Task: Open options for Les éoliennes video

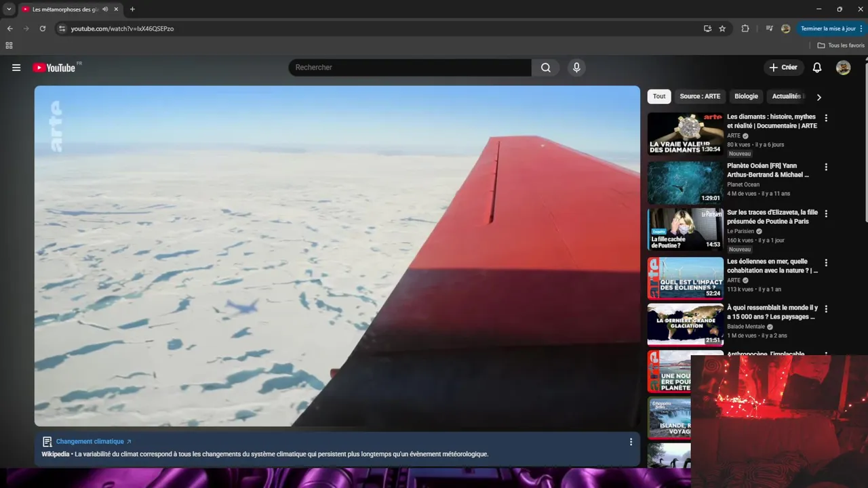Action: pyautogui.click(x=826, y=262)
